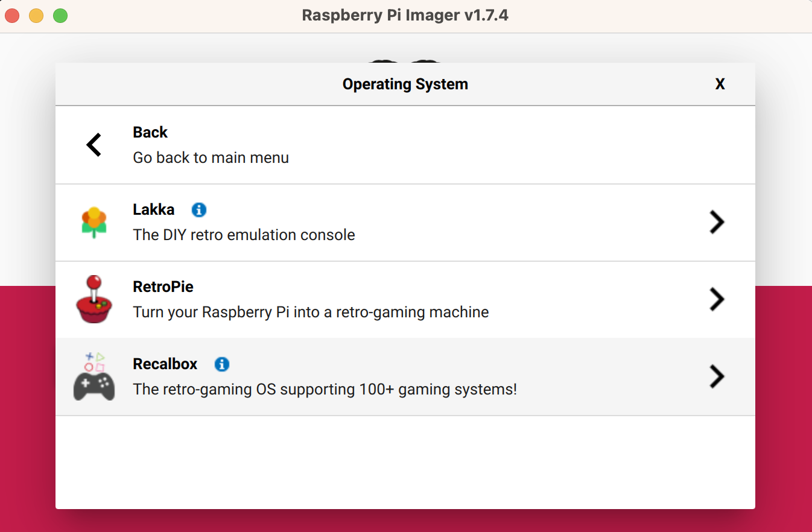Open the Lakka info tooltip icon
812x532 pixels.
(198, 210)
